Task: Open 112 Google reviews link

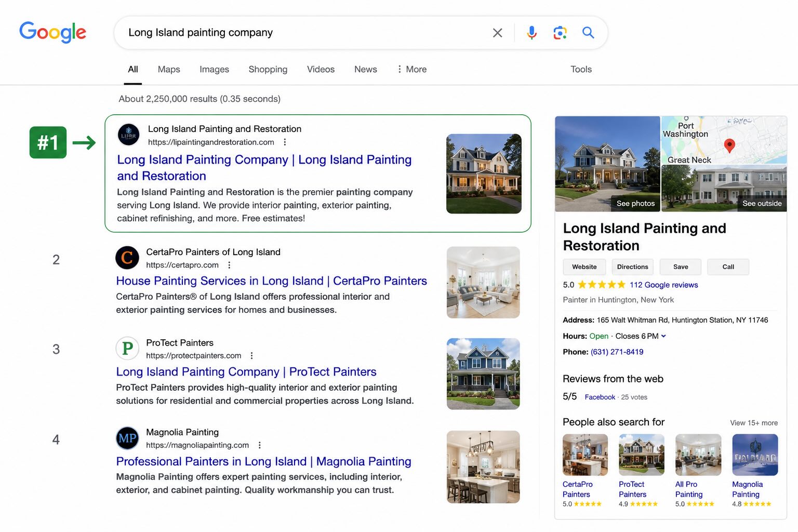Action: coord(663,285)
